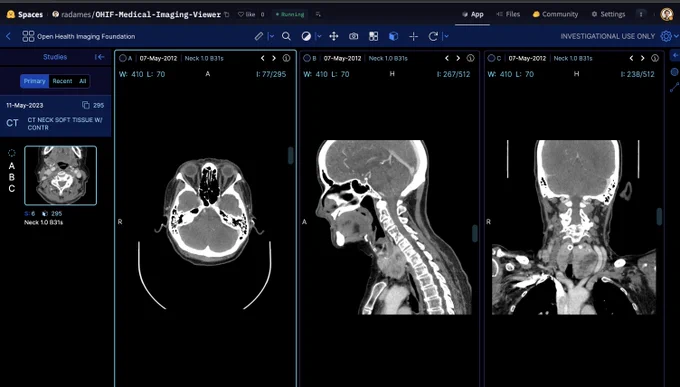Select the Zoom magnifier tool

pos(286,36)
